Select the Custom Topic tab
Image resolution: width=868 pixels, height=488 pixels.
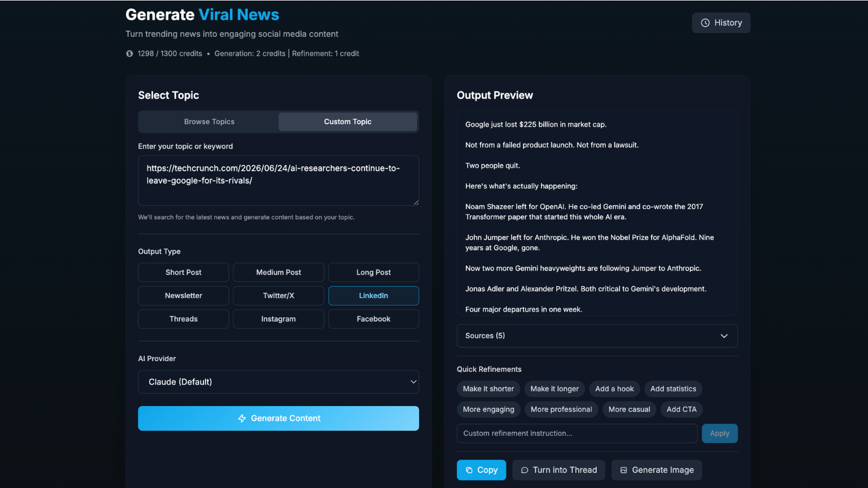(348, 121)
